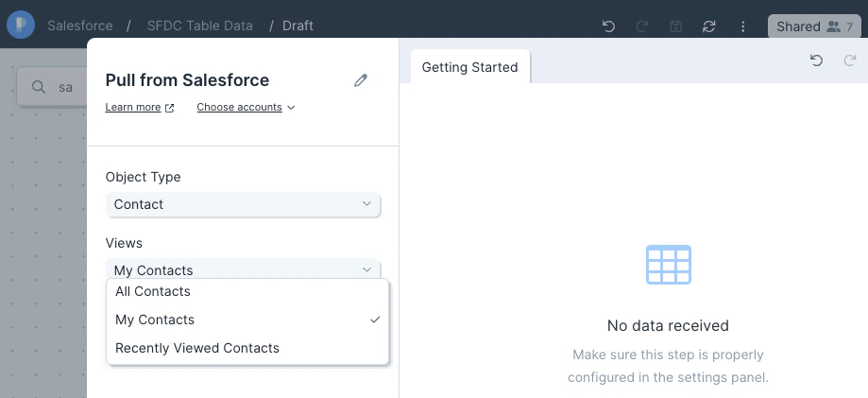Click the pencil icon to rename step
The width and height of the screenshot is (868, 398).
coord(361,80)
